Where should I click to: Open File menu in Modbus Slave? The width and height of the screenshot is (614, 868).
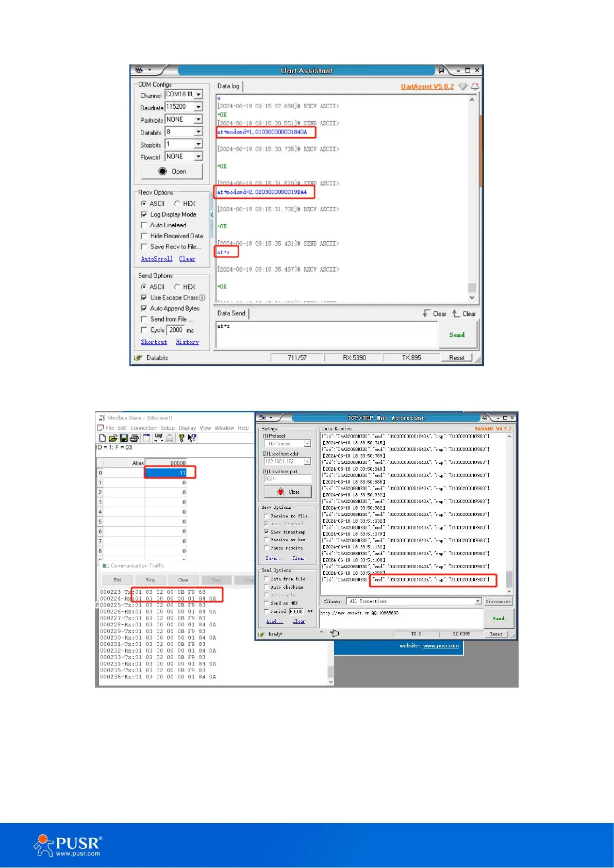point(110,428)
